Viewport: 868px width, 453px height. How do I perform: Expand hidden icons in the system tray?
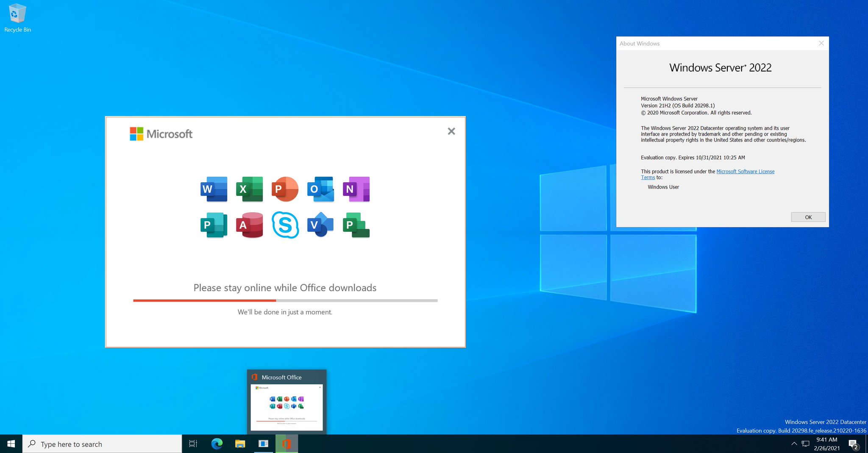(x=795, y=444)
